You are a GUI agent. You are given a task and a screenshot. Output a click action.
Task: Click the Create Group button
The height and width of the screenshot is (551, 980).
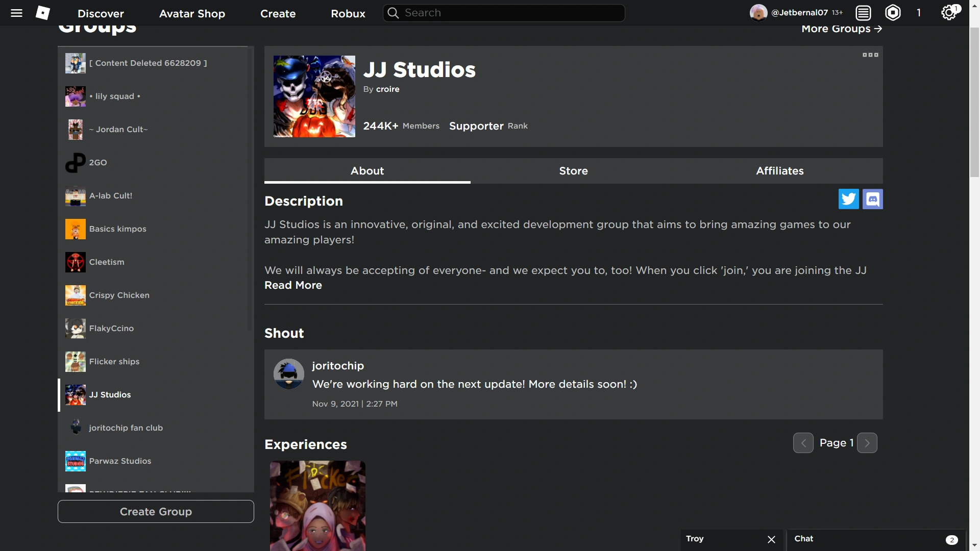[156, 512]
